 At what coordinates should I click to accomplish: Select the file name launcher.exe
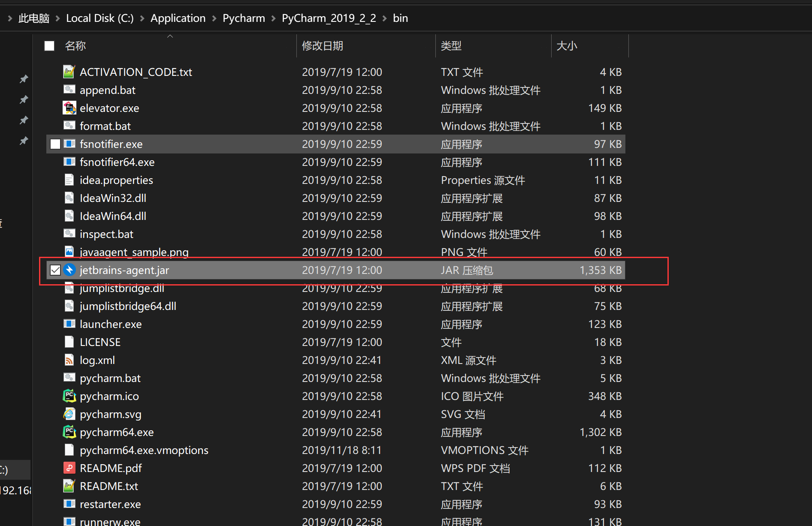111,324
